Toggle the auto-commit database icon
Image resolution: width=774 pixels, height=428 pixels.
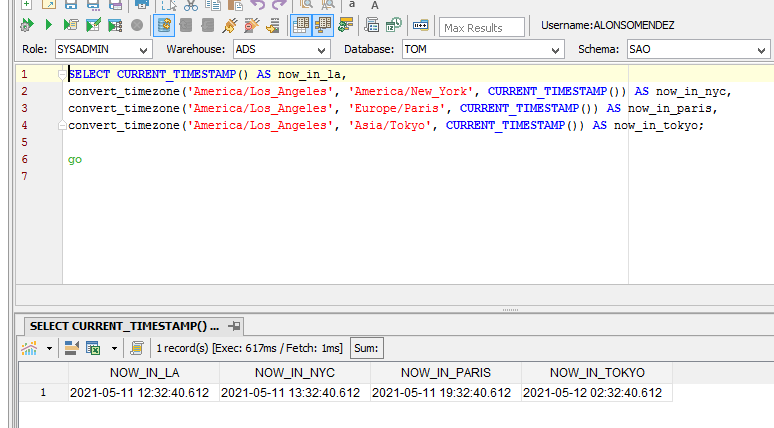[x=165, y=25]
